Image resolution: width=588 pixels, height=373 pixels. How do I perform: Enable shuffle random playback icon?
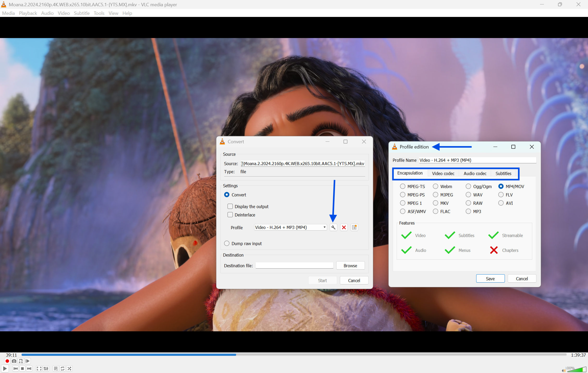[x=69, y=369]
